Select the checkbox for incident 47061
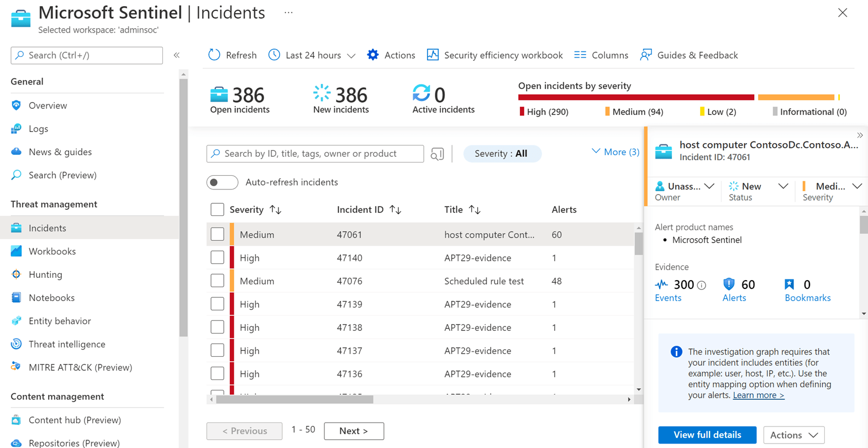 (x=217, y=234)
